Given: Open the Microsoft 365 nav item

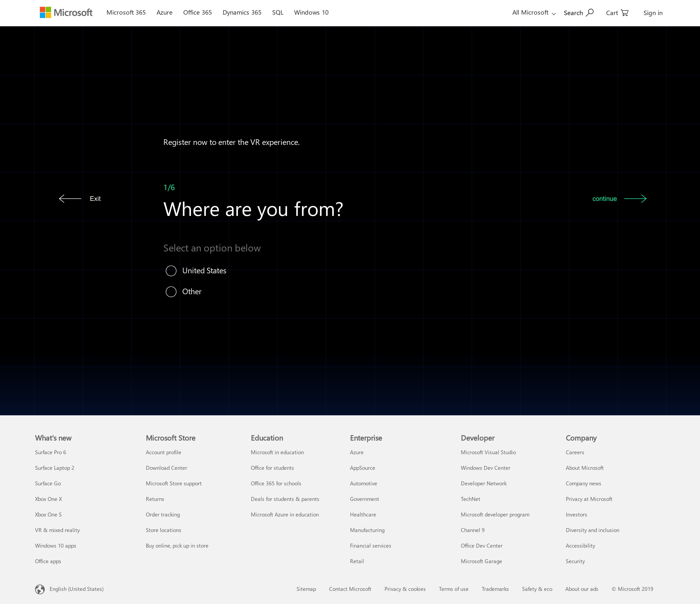Looking at the screenshot, I should [x=126, y=12].
